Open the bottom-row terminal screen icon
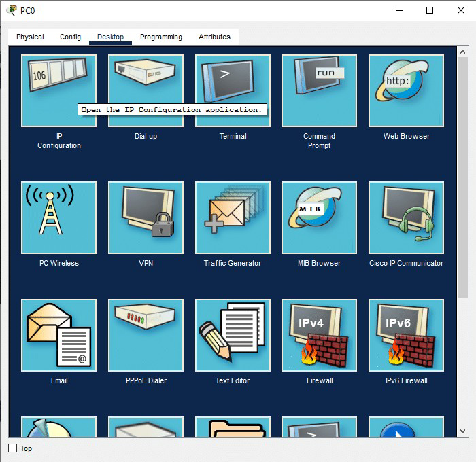The image size is (476, 462). tap(320, 427)
